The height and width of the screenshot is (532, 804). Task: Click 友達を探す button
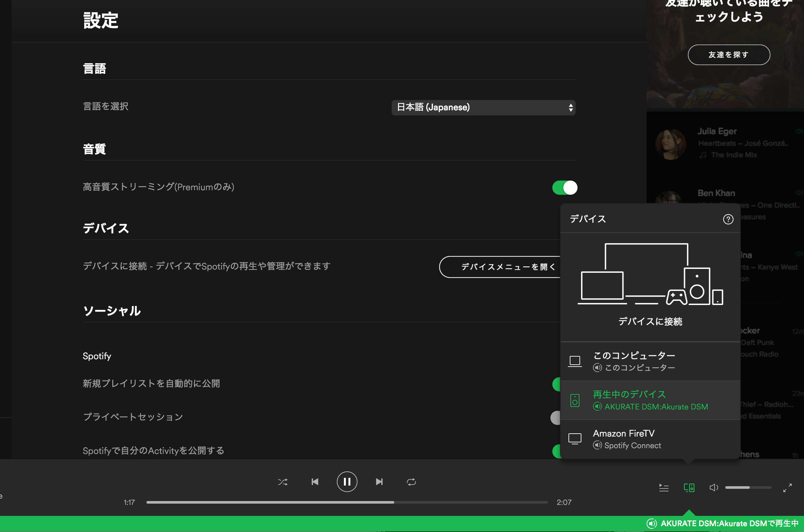[x=729, y=54]
